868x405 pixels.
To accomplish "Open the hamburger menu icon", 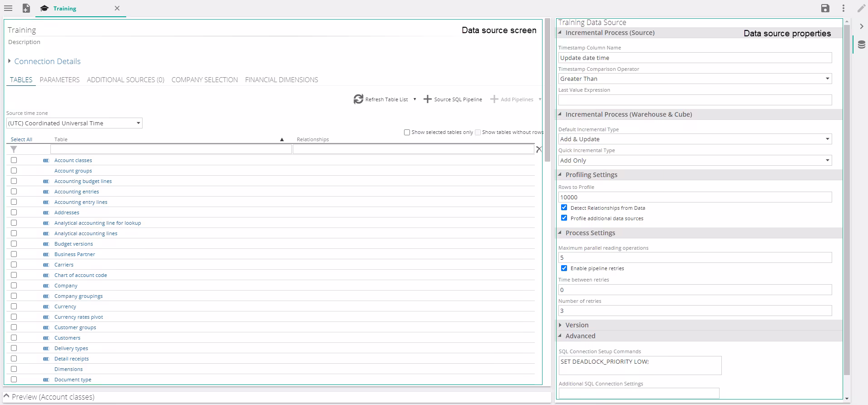I will (8, 8).
